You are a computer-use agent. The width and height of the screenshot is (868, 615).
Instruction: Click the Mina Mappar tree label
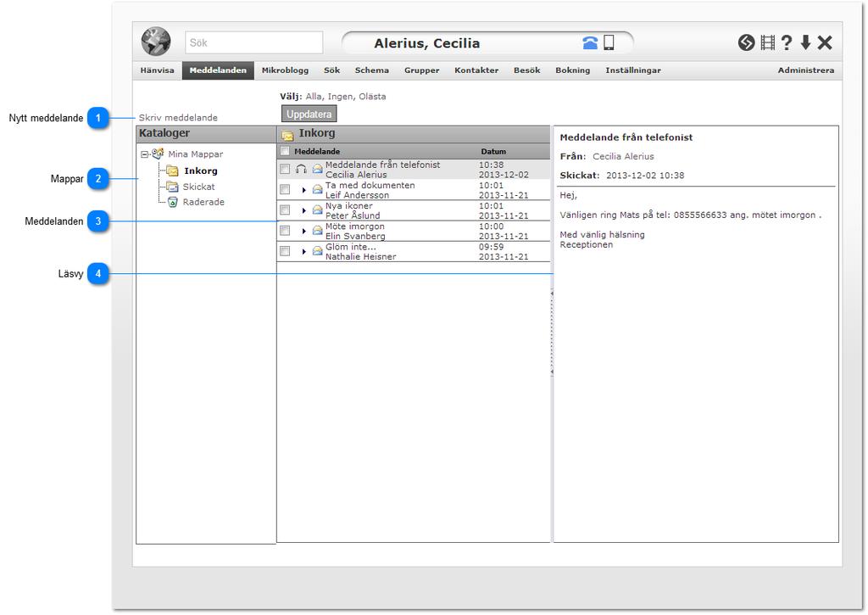coord(196,154)
